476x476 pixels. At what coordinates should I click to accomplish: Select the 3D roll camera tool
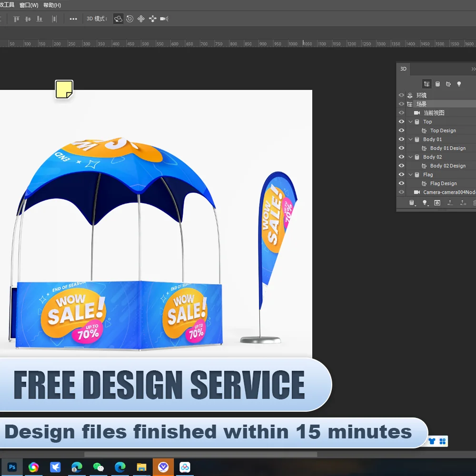129,19
